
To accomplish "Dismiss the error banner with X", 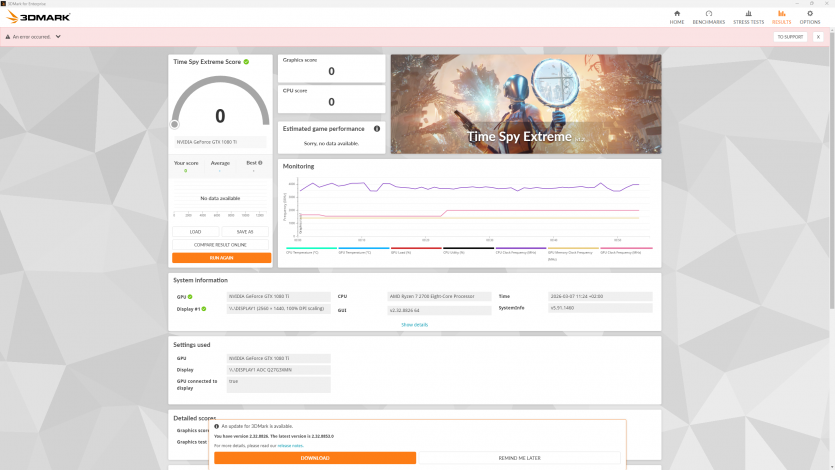I will click(818, 37).
